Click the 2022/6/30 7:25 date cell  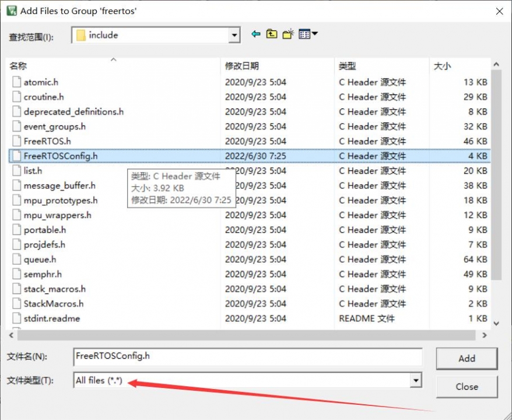(x=255, y=156)
